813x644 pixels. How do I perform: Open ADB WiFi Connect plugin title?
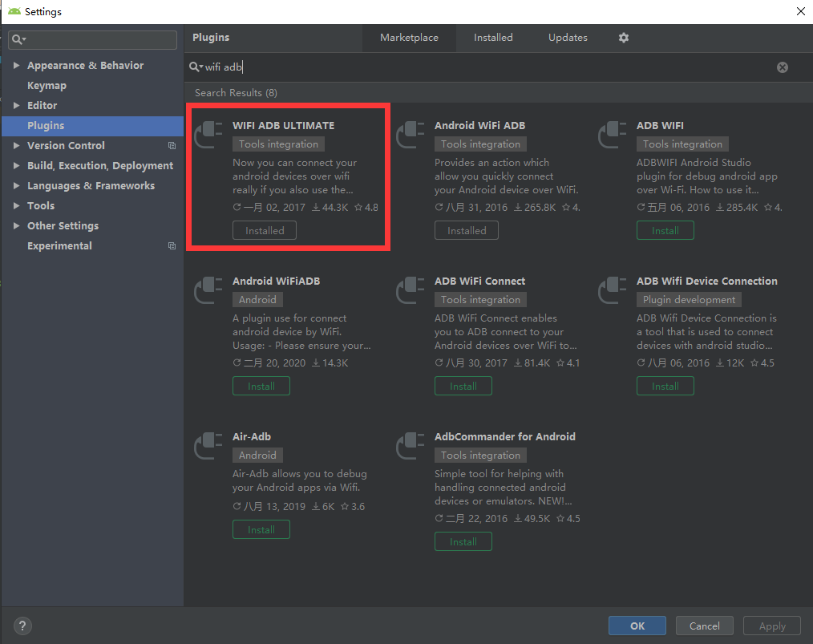[479, 281]
